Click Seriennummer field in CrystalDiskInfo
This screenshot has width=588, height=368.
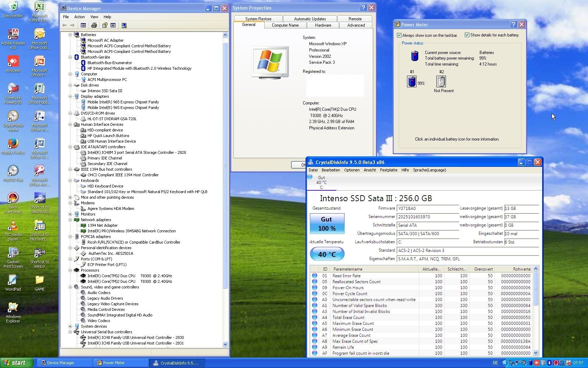pos(428,217)
